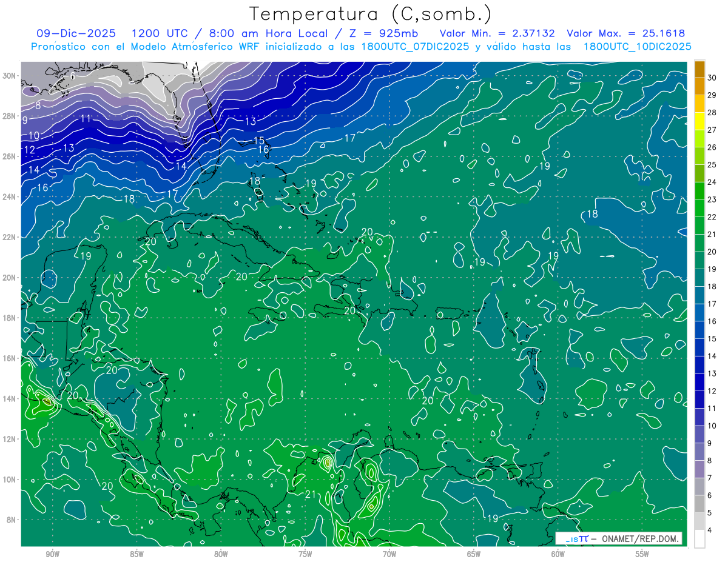Viewport: 728px width, 562px height.
Task: Click the contour label 15 on the map
Action: tap(258, 141)
